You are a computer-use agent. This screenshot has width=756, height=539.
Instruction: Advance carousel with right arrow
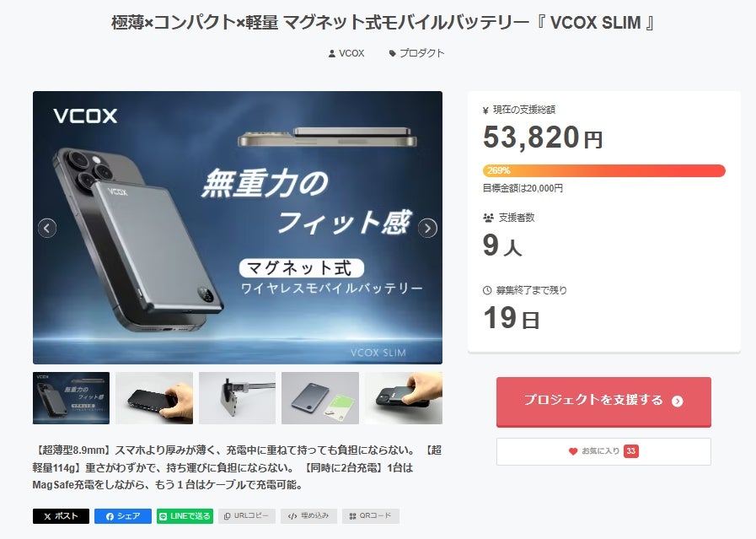[x=427, y=228]
